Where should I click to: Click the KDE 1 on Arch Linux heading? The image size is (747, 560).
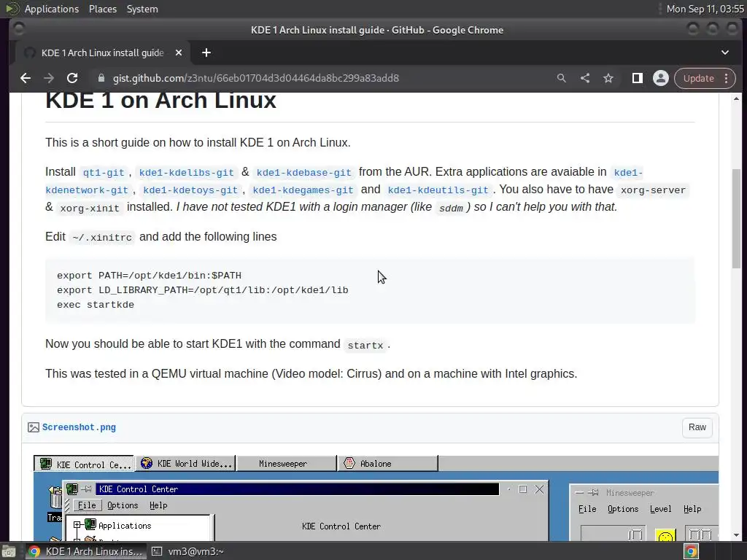pos(160,101)
